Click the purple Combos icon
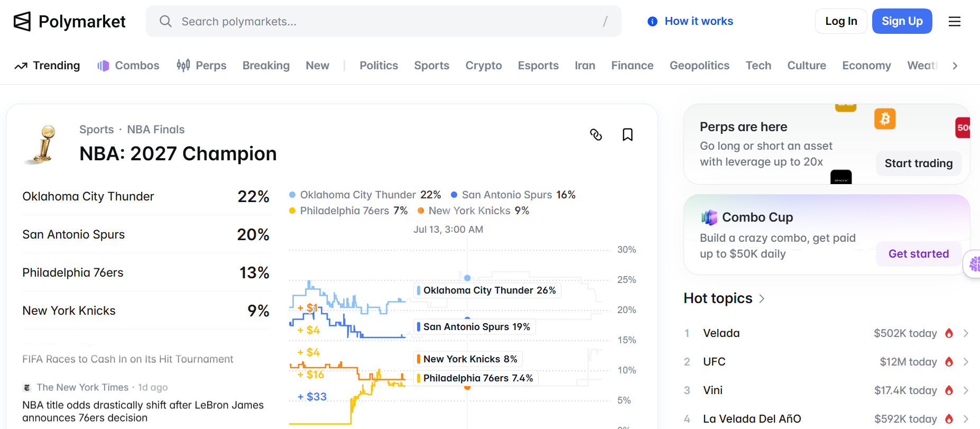The width and height of the screenshot is (980, 429). 103,66
